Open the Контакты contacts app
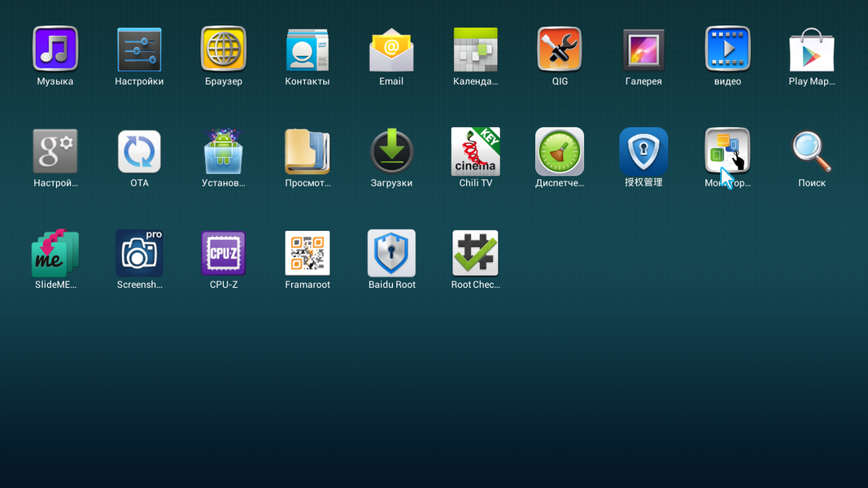This screenshot has height=488, width=868. [308, 50]
